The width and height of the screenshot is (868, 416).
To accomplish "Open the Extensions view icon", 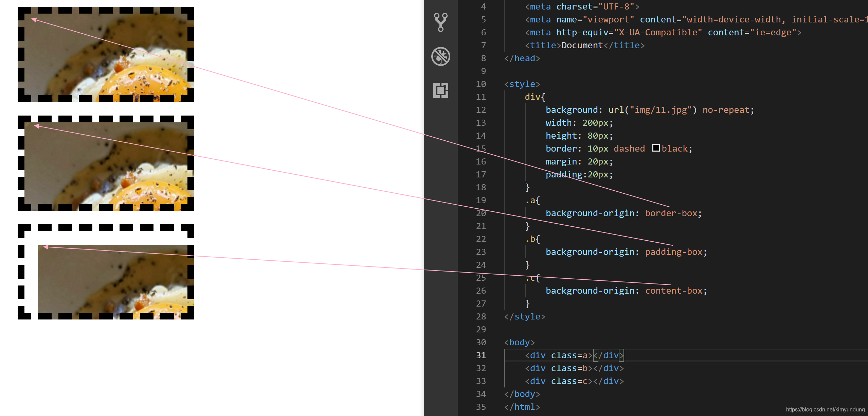I will (440, 90).
